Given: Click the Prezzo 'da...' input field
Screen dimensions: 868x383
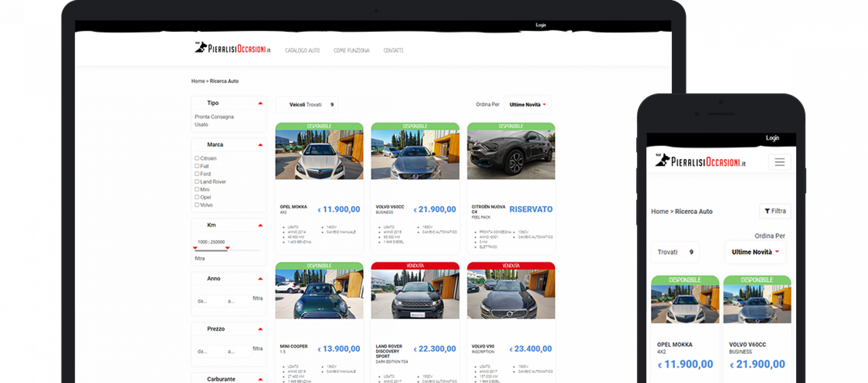Looking at the screenshot, I should click(x=210, y=351).
